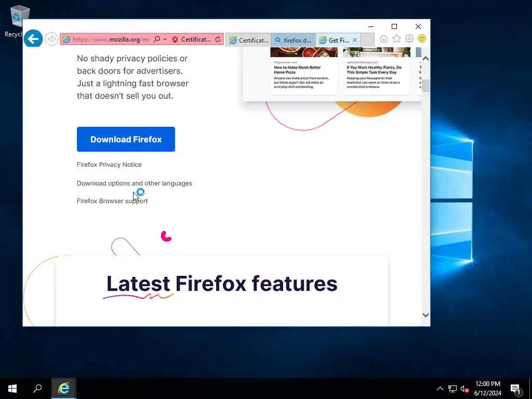Minimize the Internet Explorer window
Viewport: 532px width, 399px height.
click(371, 26)
